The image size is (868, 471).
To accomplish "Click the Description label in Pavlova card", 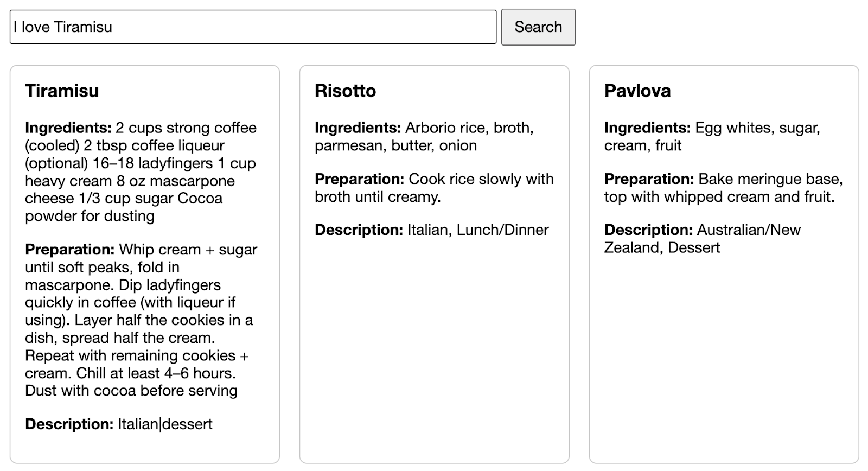I will 648,230.
